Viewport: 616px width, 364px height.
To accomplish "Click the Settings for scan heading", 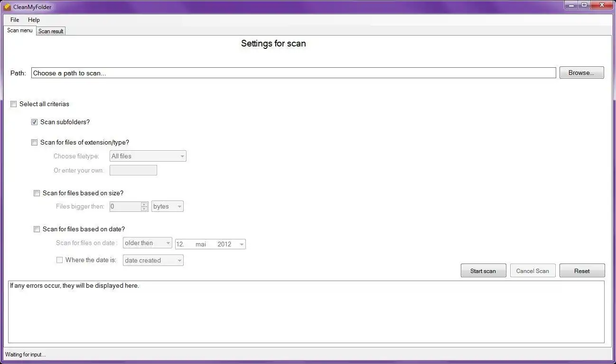I will click(x=273, y=44).
